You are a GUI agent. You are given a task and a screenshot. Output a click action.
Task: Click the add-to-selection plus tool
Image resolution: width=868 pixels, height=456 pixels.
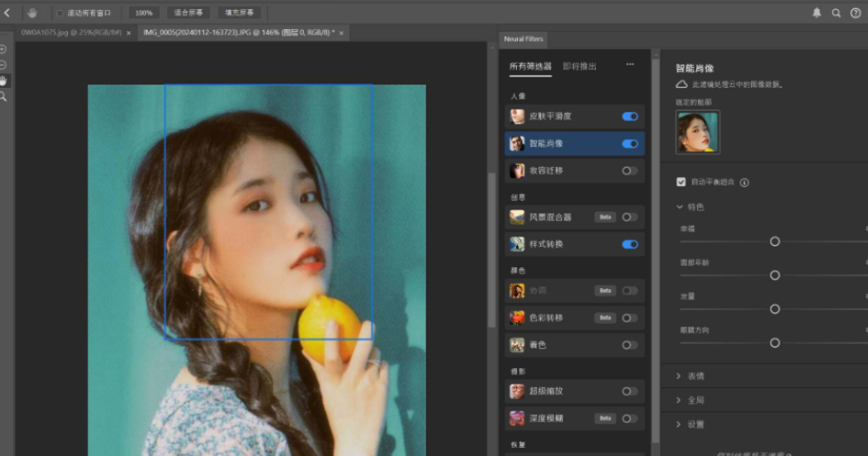point(3,49)
